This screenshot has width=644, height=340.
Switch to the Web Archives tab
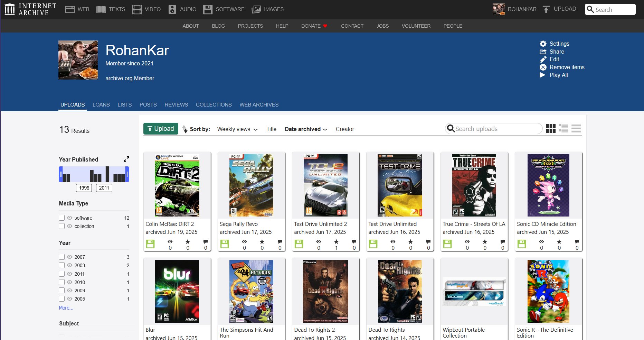(x=259, y=104)
